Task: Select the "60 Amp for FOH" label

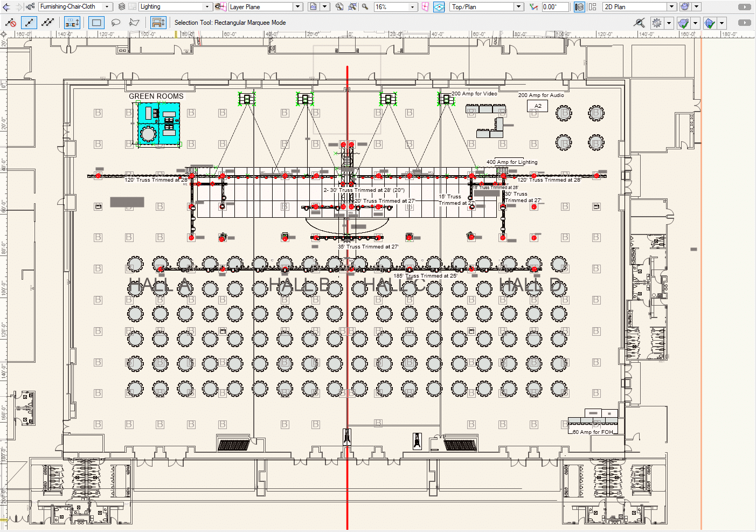Action: pyautogui.click(x=593, y=432)
